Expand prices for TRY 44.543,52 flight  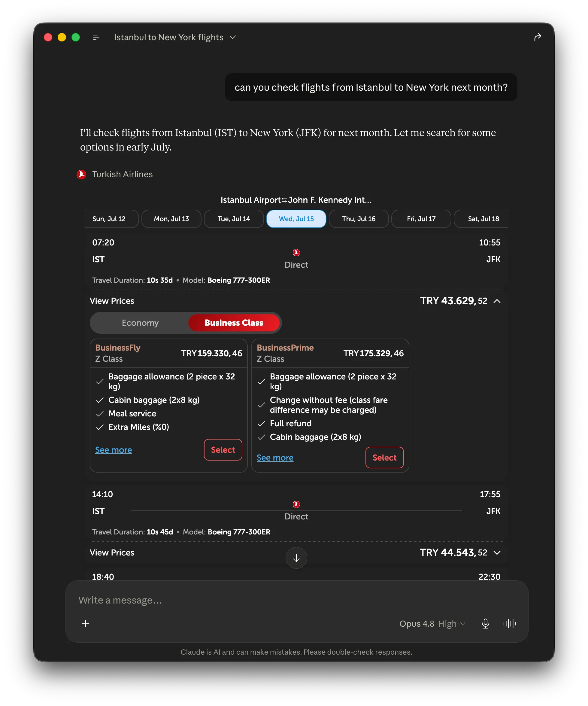(497, 553)
